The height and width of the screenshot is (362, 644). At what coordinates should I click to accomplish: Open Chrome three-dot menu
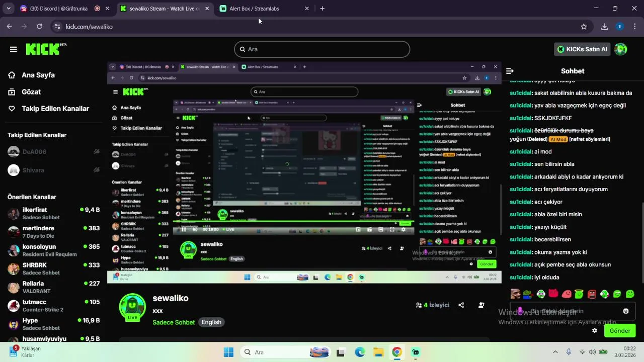point(634,27)
